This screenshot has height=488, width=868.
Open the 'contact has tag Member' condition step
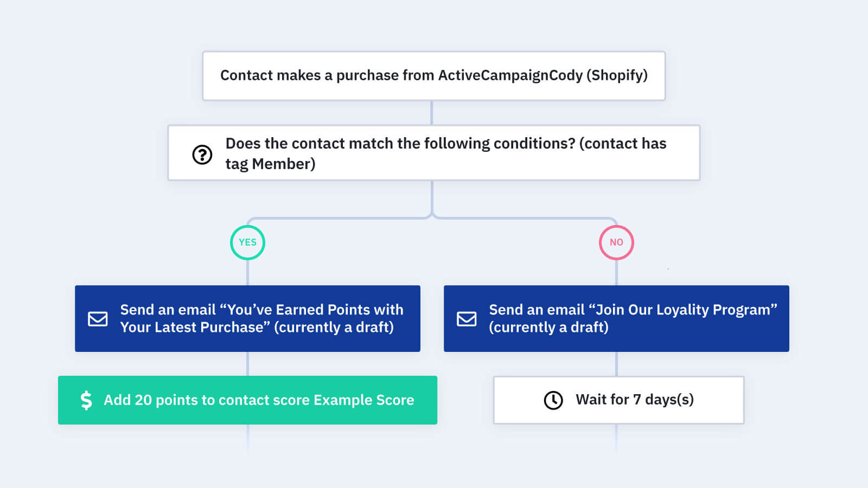tap(434, 153)
